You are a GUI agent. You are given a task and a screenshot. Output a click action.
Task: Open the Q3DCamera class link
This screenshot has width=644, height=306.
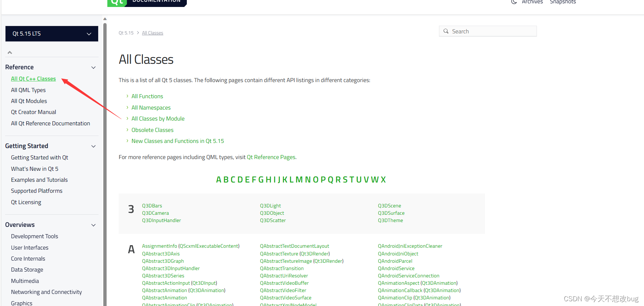coord(155,213)
